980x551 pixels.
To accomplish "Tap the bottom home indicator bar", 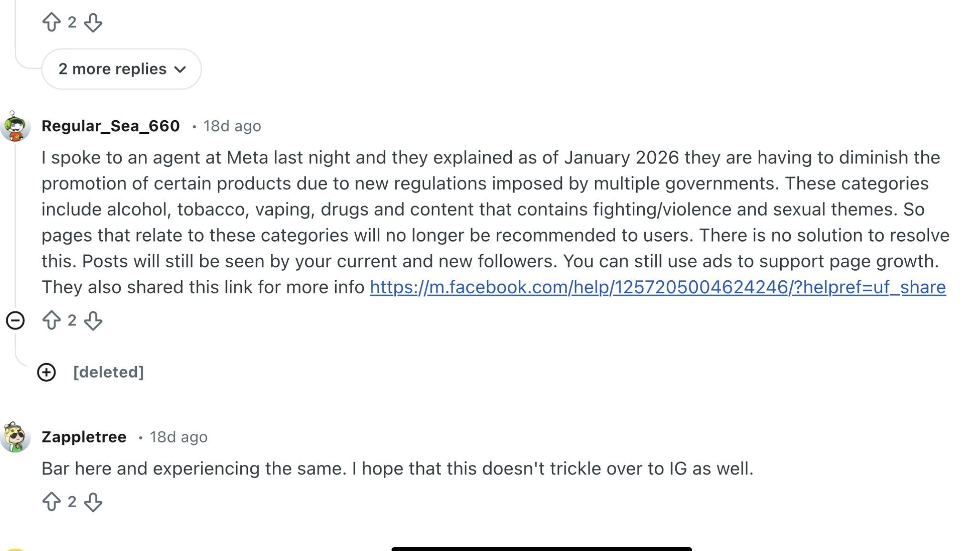I will click(x=541, y=549).
